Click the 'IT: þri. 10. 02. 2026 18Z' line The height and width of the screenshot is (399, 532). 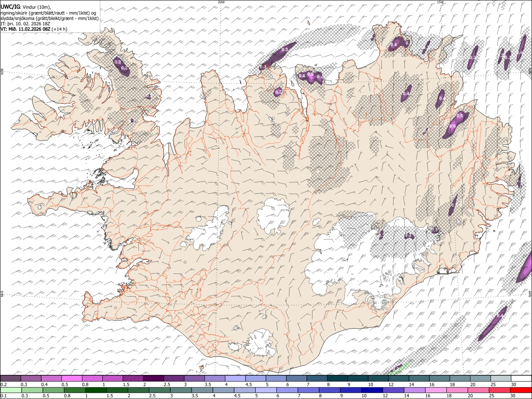point(25,24)
